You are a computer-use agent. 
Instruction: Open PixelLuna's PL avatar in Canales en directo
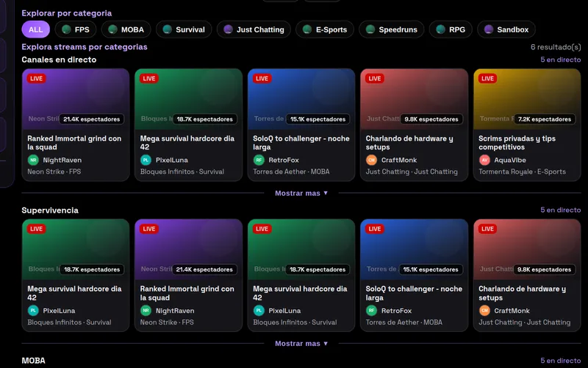146,160
